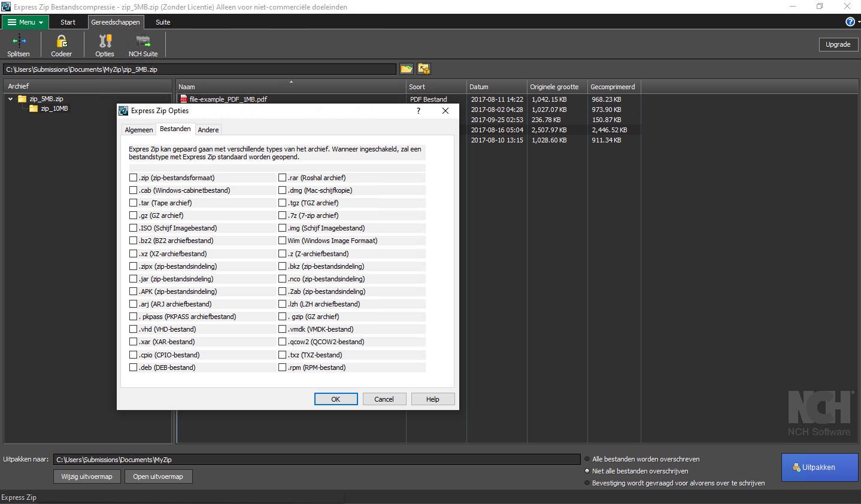The image size is (861, 504).
Task: Open the green Menu dropdown
Action: click(25, 22)
